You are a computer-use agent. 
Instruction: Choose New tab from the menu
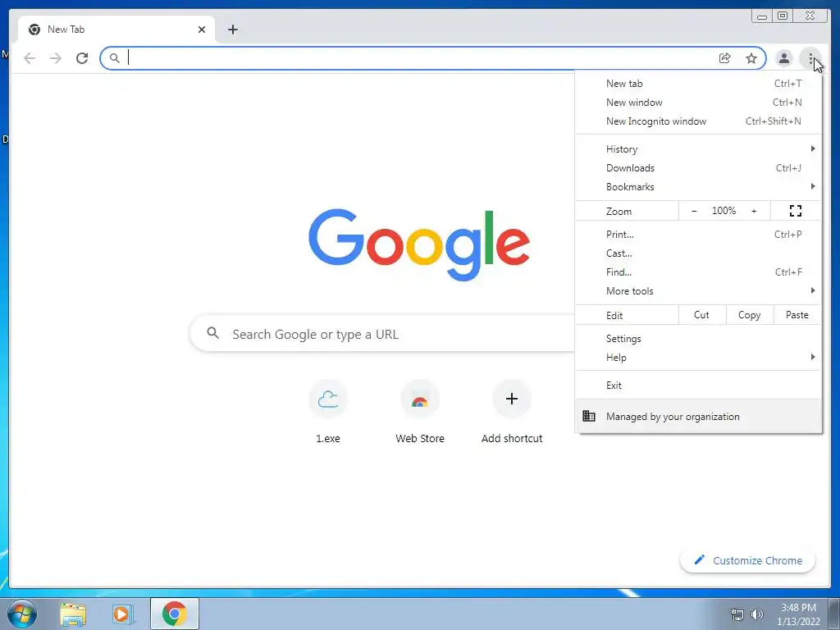699,84
